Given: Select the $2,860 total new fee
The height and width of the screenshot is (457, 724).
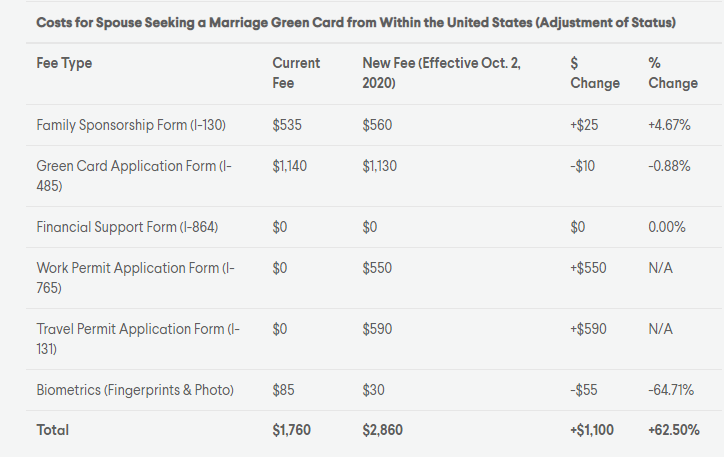Looking at the screenshot, I should click(x=382, y=430).
